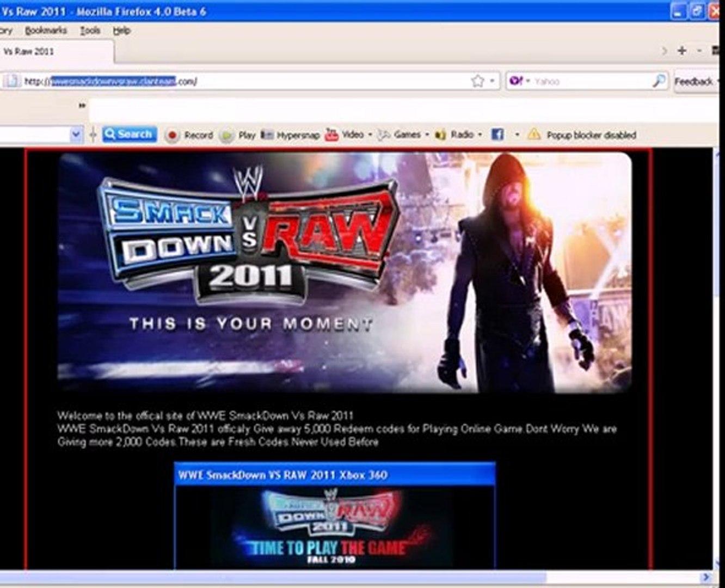
Task: Click the Hypersnap toolbar item
Action: point(290,134)
